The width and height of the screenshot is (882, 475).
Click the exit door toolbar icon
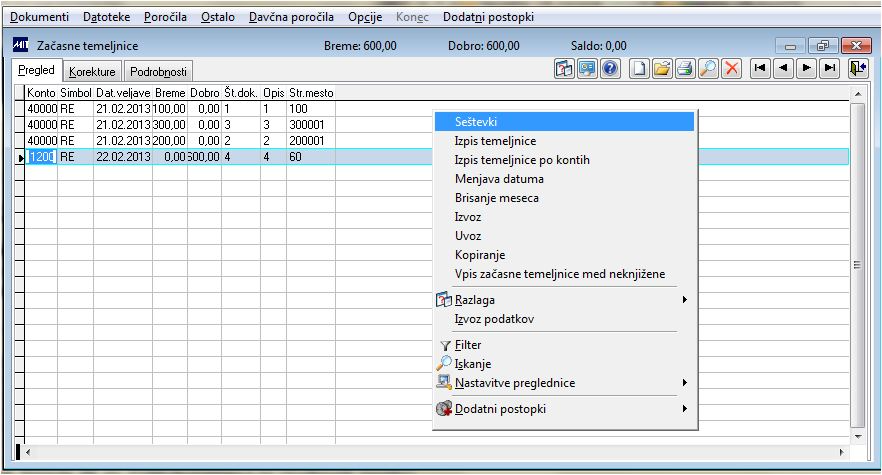(x=858, y=69)
